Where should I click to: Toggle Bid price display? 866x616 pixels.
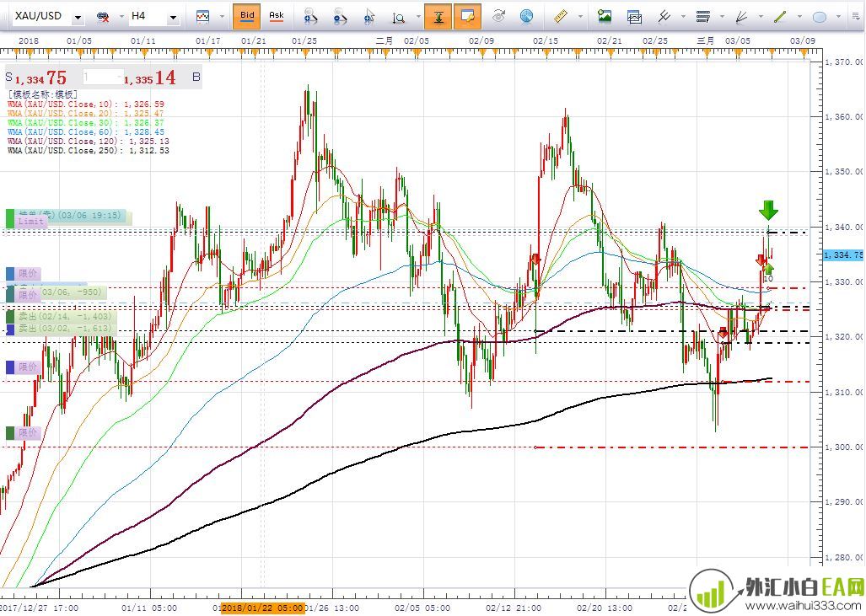pos(246,17)
